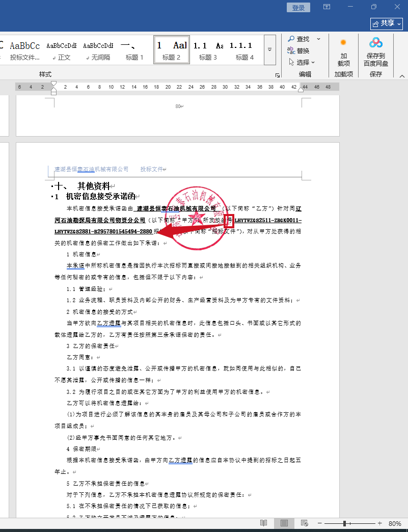Click the header text 投标文件
Image resolution: width=408 pixels, height=532 pixels.
151,169
